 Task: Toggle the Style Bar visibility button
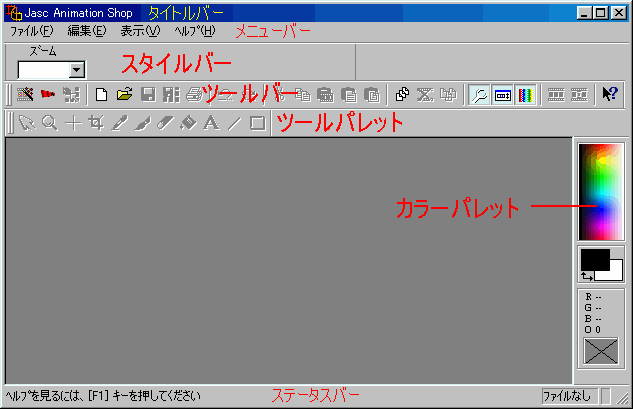coord(503,95)
